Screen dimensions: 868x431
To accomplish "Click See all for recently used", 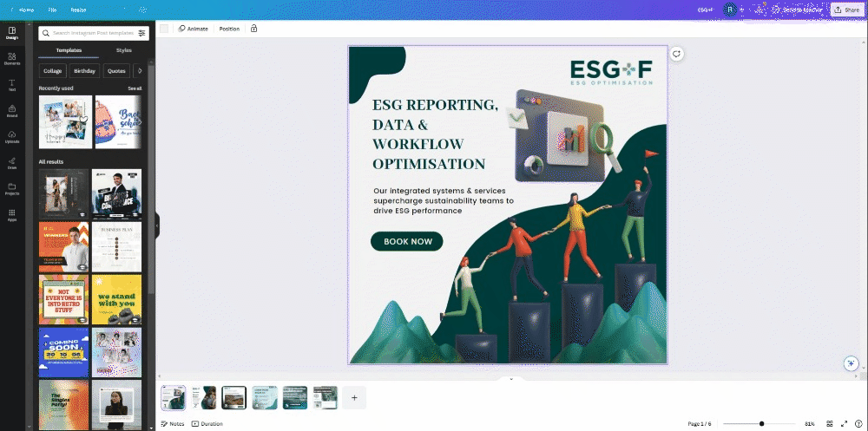I will tap(135, 88).
